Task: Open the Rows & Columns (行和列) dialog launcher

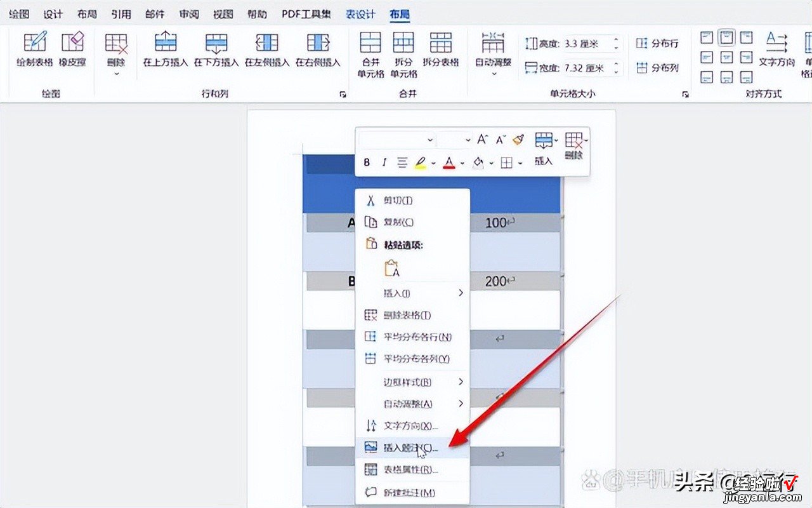Action: (x=343, y=94)
